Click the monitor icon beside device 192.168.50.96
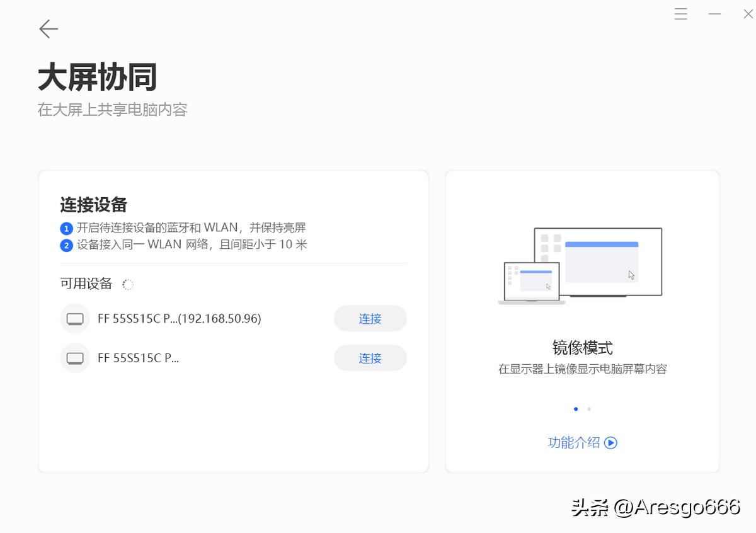 tap(74, 319)
